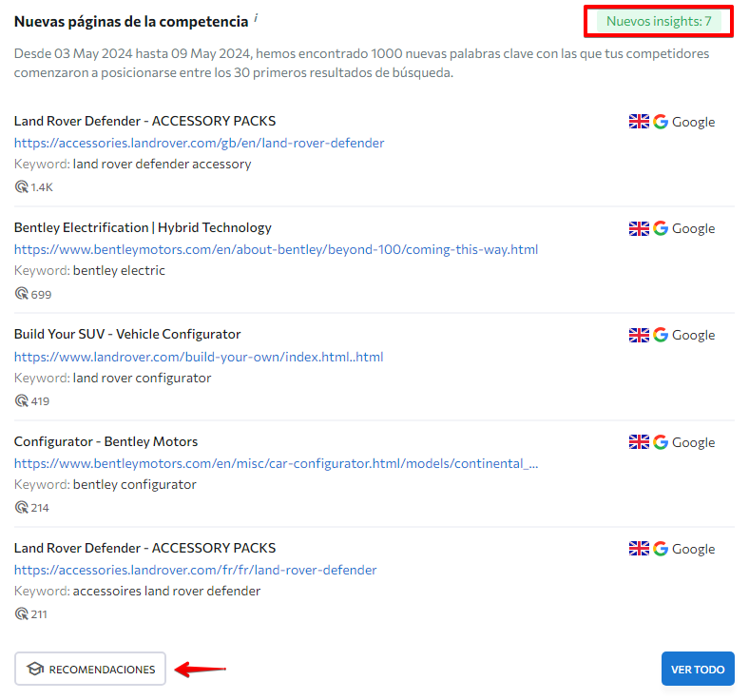
Task: Click the Google logo in 'land rover configurator' row
Action: coord(661,335)
